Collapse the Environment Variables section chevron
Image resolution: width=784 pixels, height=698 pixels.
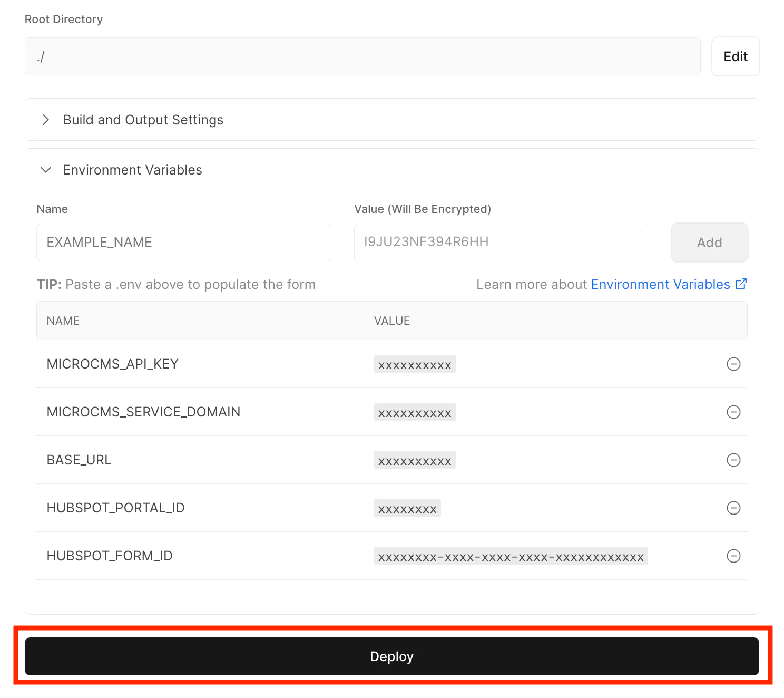click(x=46, y=170)
